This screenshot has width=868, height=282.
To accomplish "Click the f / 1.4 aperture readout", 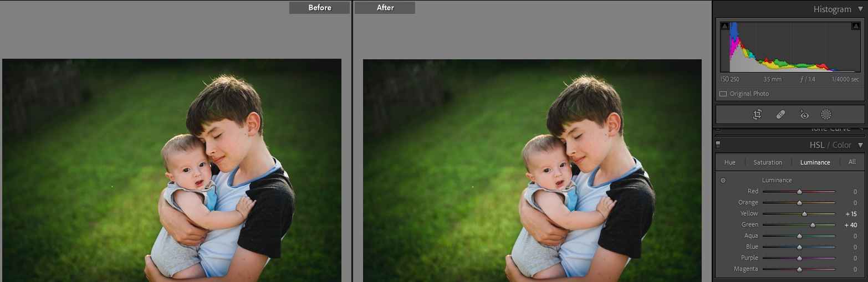I will [808, 80].
